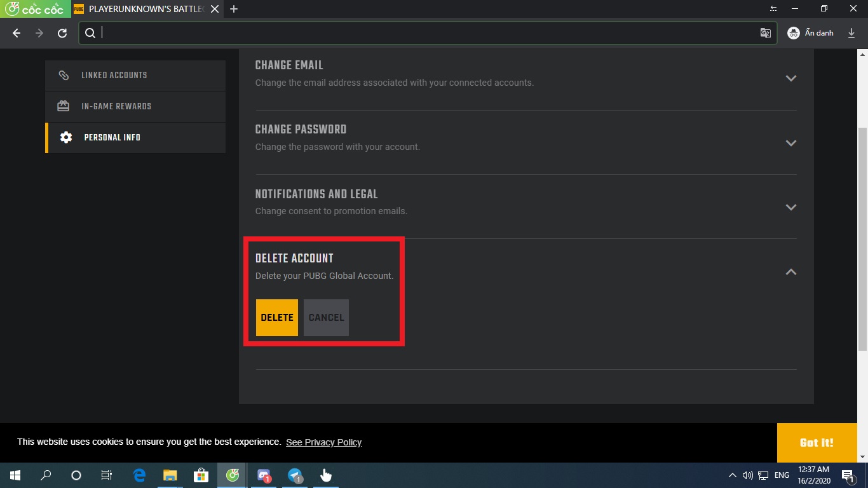Open Discord from the taskbar

pos(264,475)
